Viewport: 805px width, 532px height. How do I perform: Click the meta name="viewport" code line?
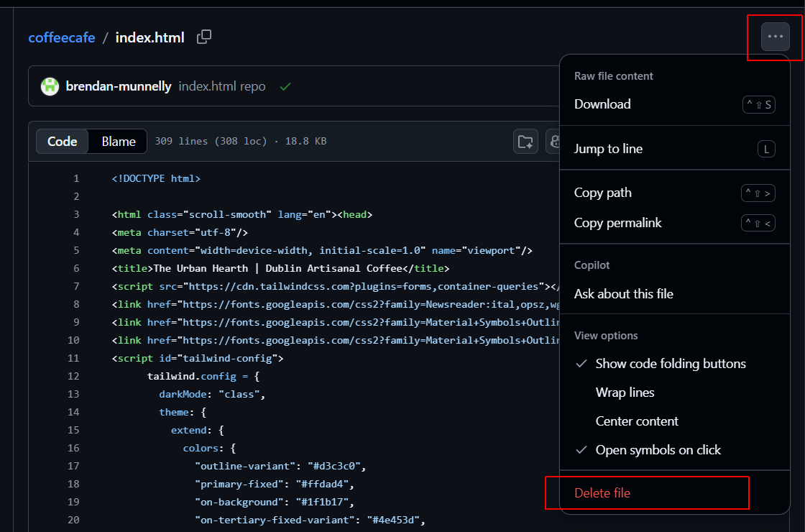click(322, 251)
